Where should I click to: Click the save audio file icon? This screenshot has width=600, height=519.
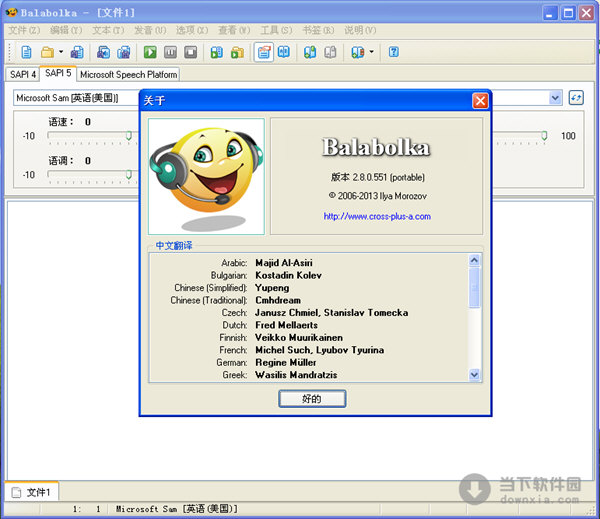point(103,52)
